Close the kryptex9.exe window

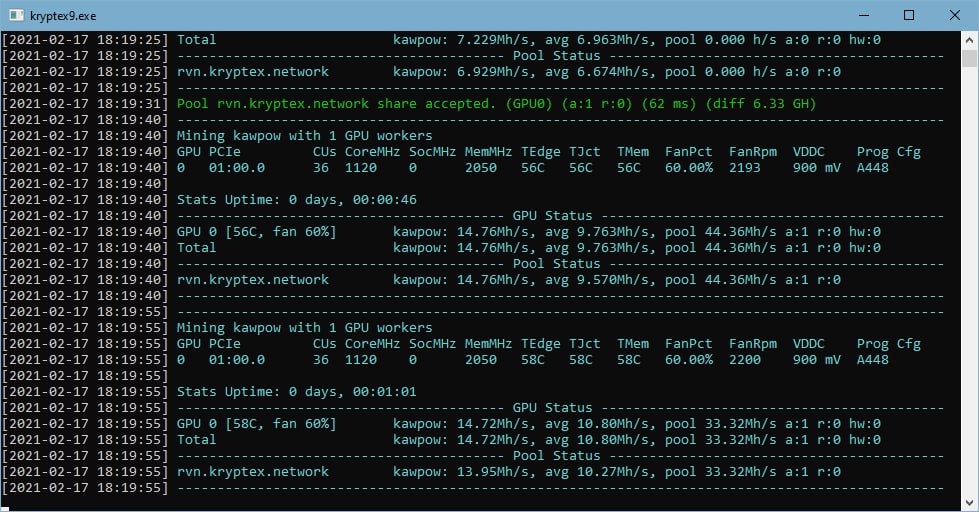coord(955,15)
